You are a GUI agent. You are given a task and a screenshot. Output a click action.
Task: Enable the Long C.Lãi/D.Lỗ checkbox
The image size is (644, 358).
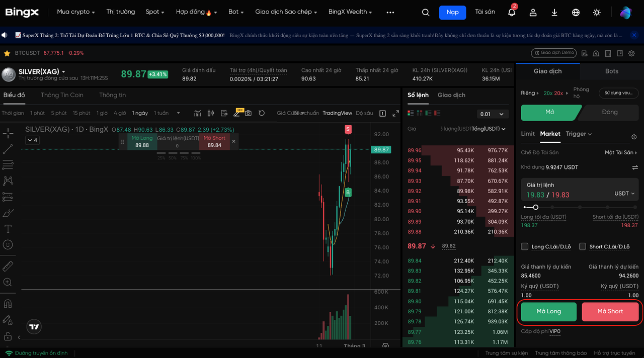point(525,246)
